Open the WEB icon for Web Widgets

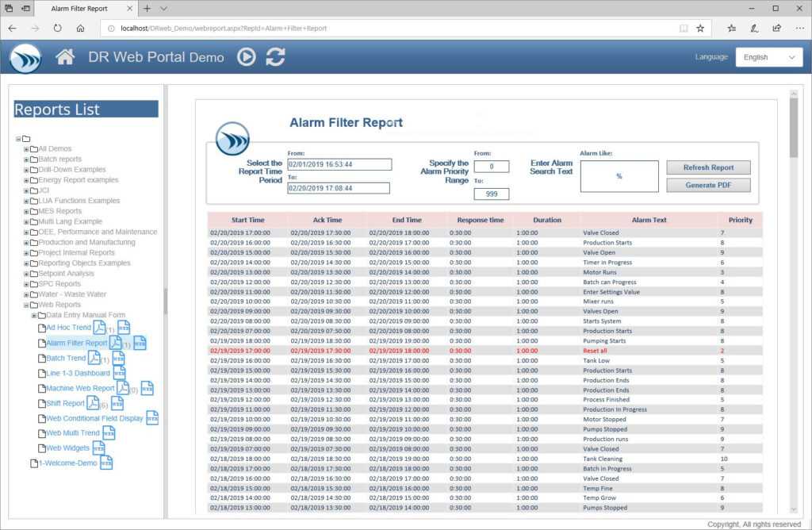pyautogui.click(x=98, y=447)
